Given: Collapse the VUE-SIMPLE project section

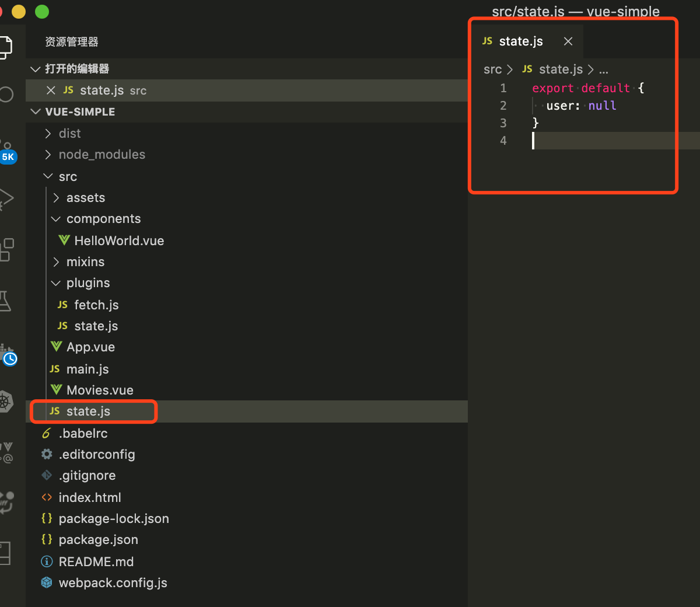Looking at the screenshot, I should tap(36, 111).
